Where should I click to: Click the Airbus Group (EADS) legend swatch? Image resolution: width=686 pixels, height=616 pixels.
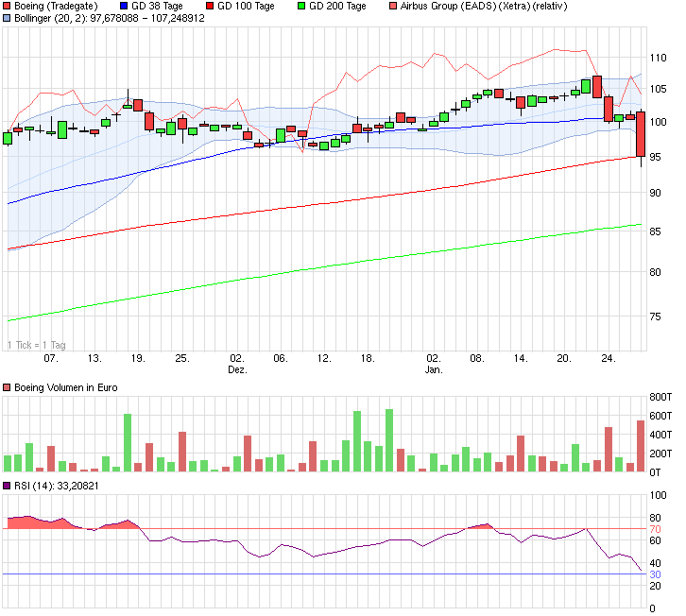394,7
